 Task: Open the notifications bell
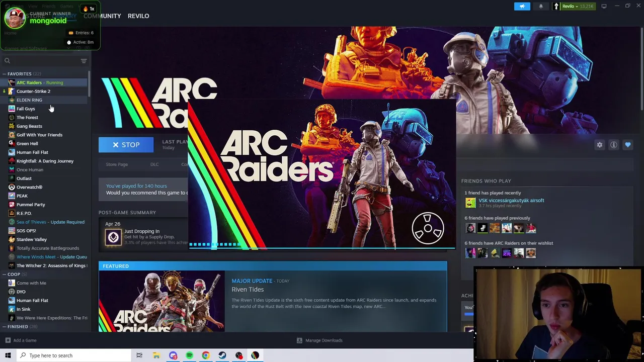541,6
